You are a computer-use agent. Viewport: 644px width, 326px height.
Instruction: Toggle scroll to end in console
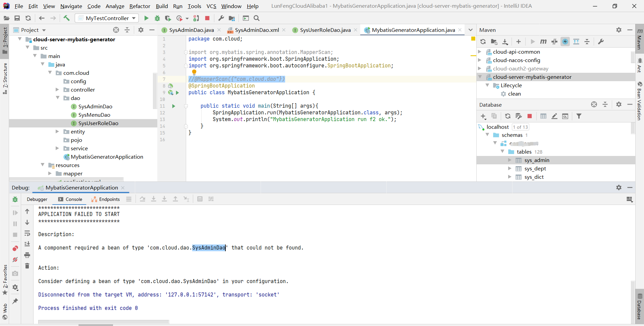(x=27, y=244)
